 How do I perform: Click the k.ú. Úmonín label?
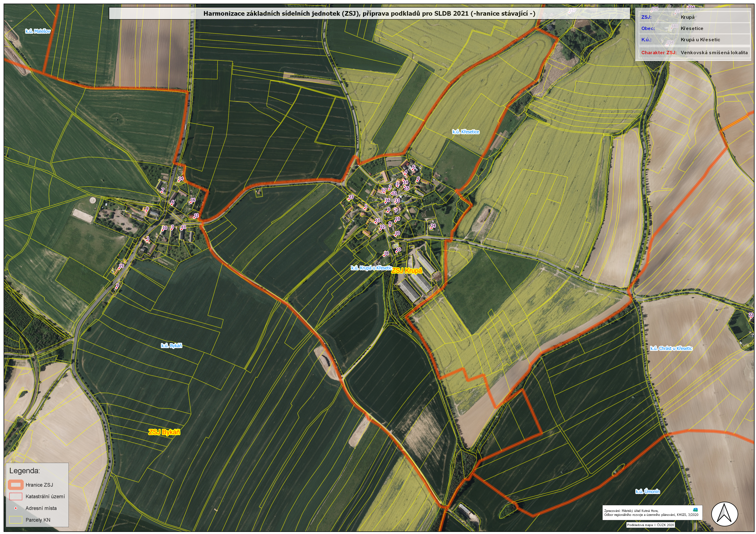pyautogui.click(x=647, y=492)
